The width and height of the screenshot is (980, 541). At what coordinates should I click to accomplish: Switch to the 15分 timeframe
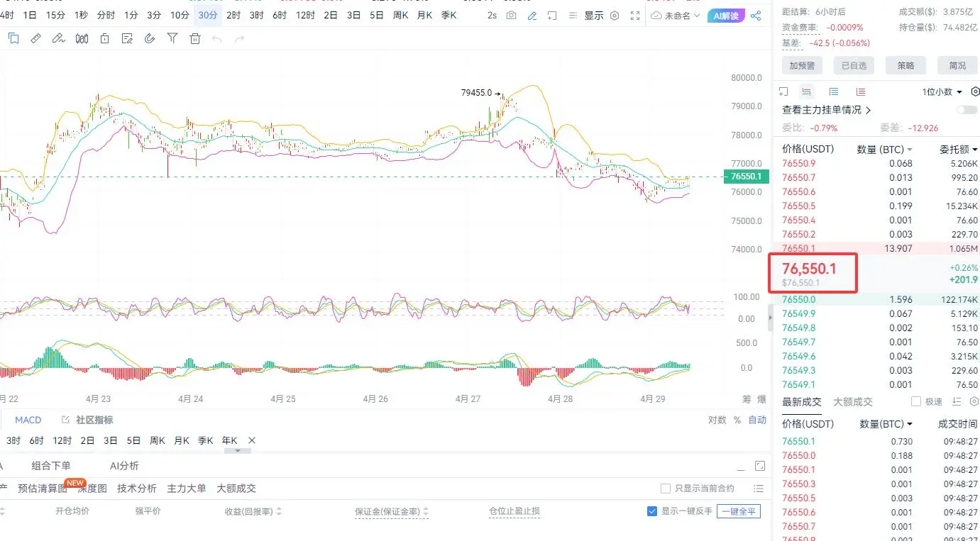pyautogui.click(x=56, y=15)
